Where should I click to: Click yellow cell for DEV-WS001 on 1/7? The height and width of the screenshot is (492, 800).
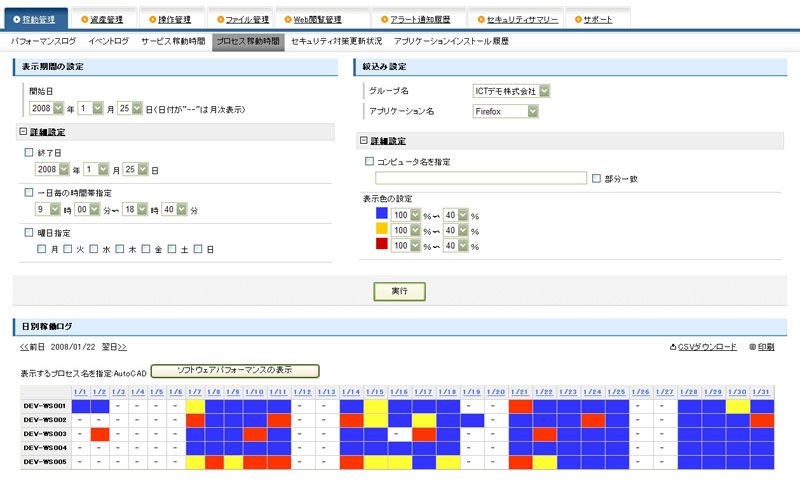tap(195, 406)
